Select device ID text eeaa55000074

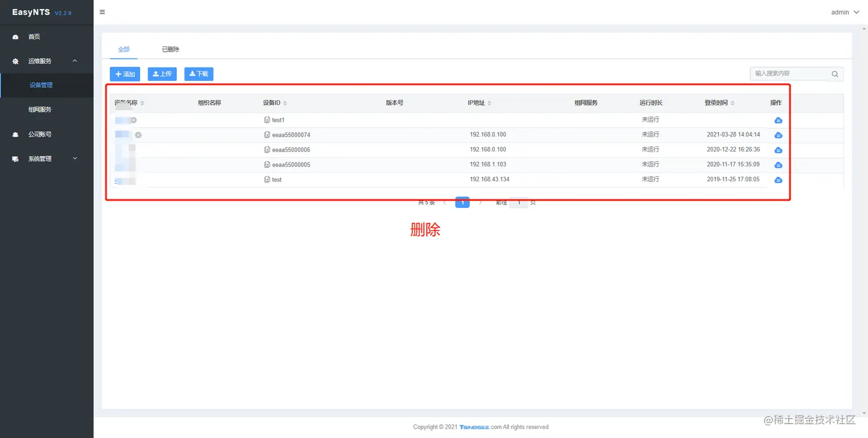point(291,135)
